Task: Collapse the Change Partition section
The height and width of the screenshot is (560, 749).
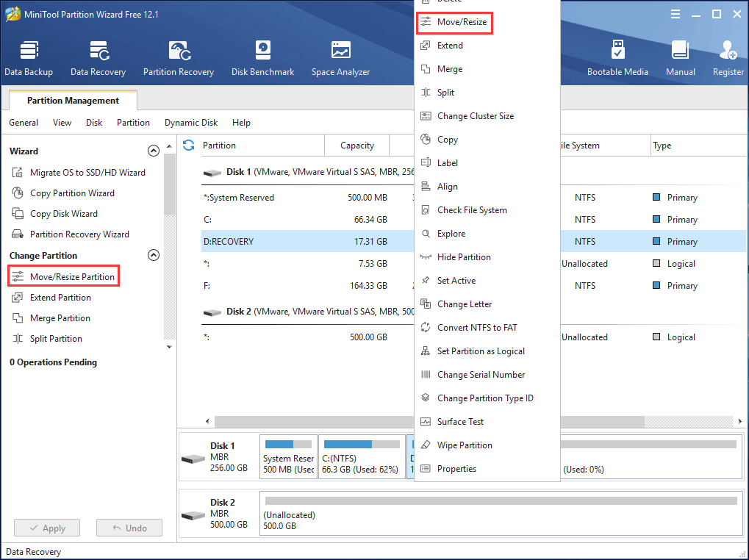Action: tap(154, 255)
